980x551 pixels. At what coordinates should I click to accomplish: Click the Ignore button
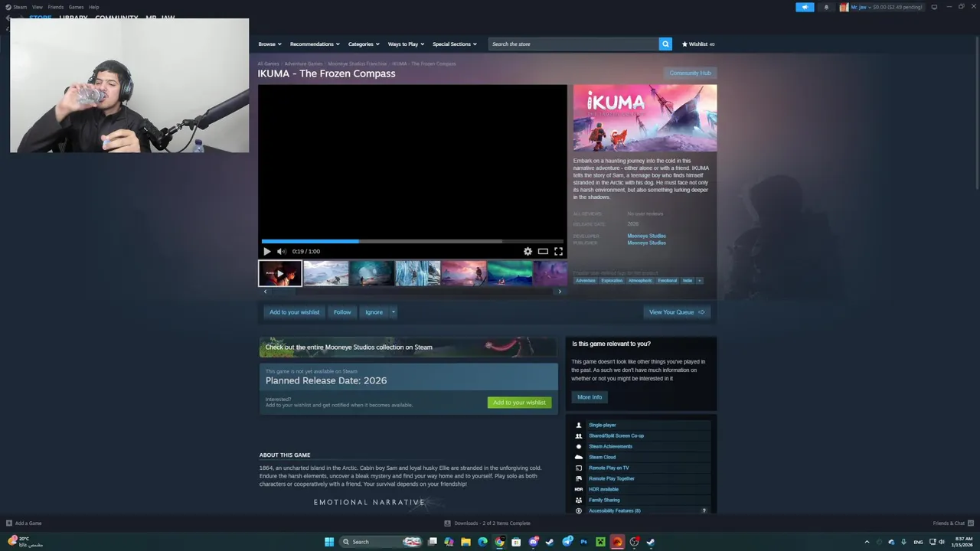pos(374,312)
